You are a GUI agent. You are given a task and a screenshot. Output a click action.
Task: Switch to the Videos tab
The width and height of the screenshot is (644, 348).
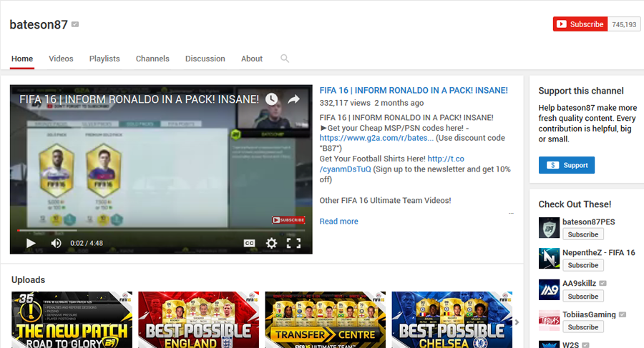(x=61, y=59)
